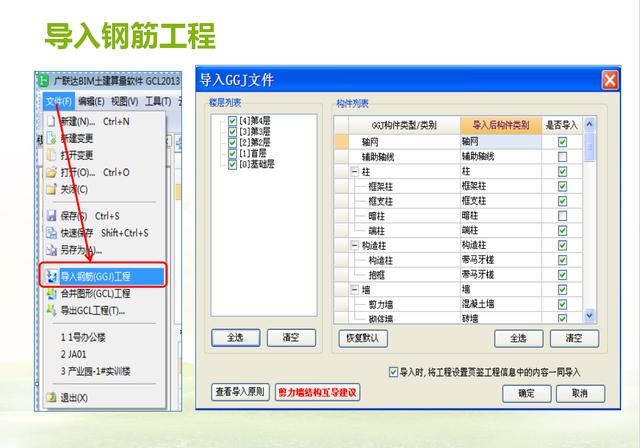Click the 新建变更 menu icon
The width and height of the screenshot is (640, 448).
[51, 138]
